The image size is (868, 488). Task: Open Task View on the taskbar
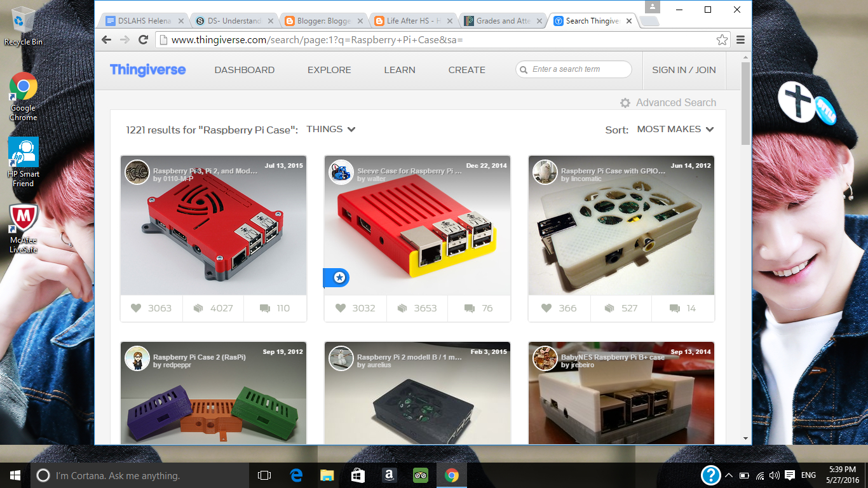pyautogui.click(x=264, y=475)
